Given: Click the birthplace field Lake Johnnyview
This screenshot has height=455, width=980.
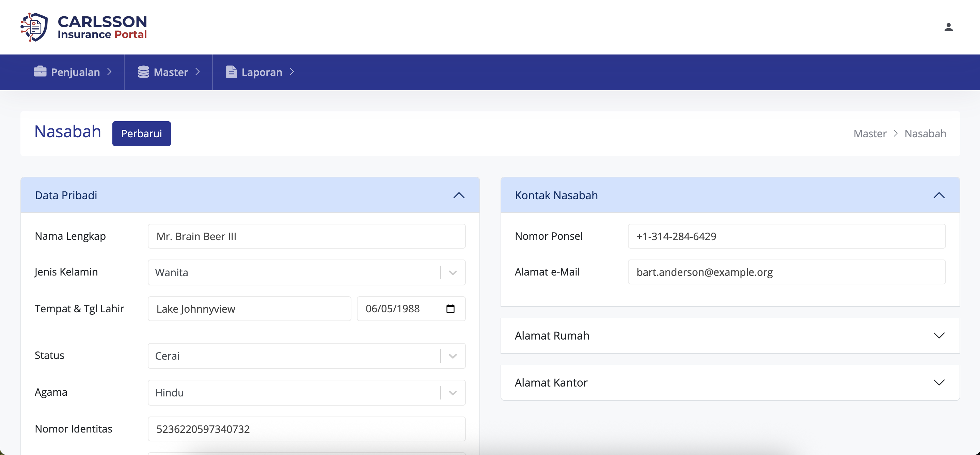Looking at the screenshot, I should click(x=250, y=309).
